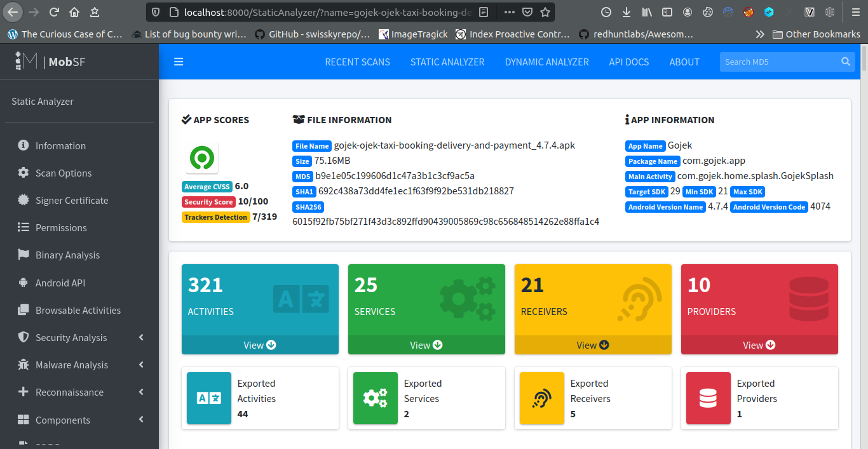Click the search magnifier icon

click(846, 62)
